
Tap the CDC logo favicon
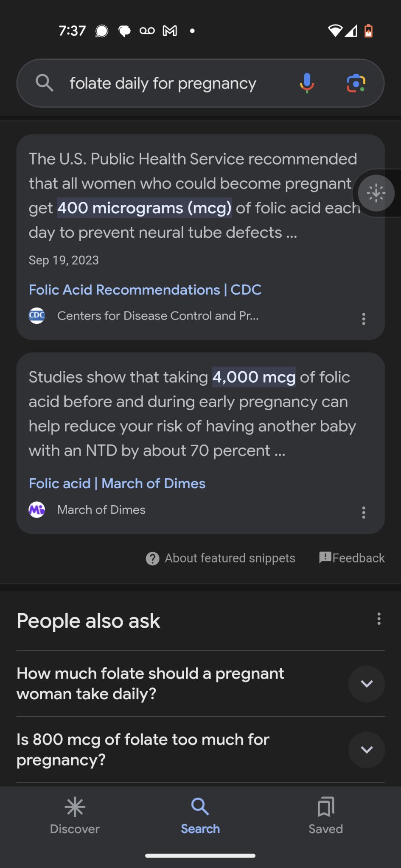(x=37, y=316)
